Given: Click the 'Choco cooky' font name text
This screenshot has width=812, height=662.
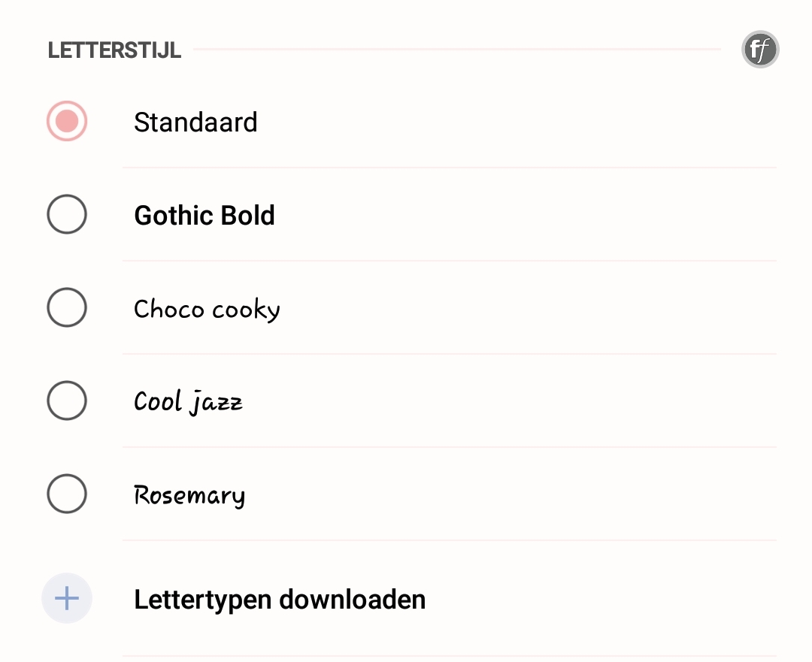Looking at the screenshot, I should point(208,310).
